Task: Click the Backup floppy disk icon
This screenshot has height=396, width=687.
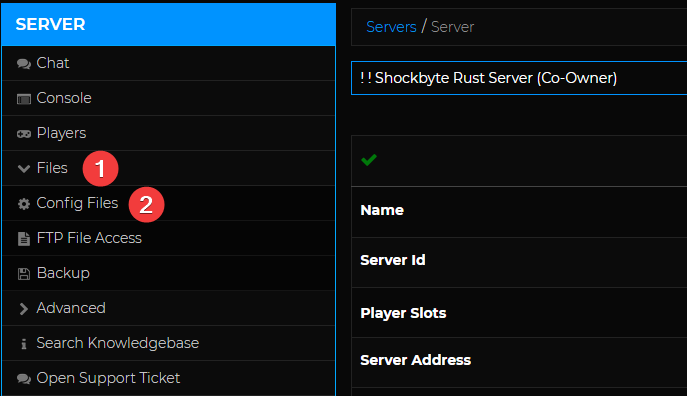Action: [24, 274]
